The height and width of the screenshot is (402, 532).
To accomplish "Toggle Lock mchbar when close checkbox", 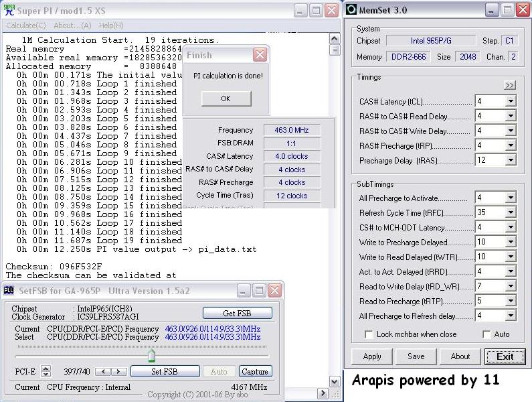I will [369, 334].
